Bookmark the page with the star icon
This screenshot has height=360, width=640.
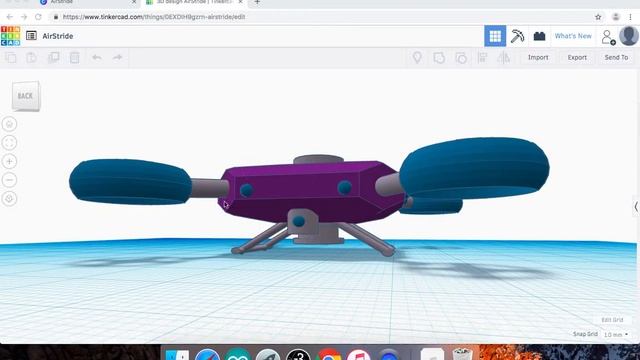tap(598, 17)
